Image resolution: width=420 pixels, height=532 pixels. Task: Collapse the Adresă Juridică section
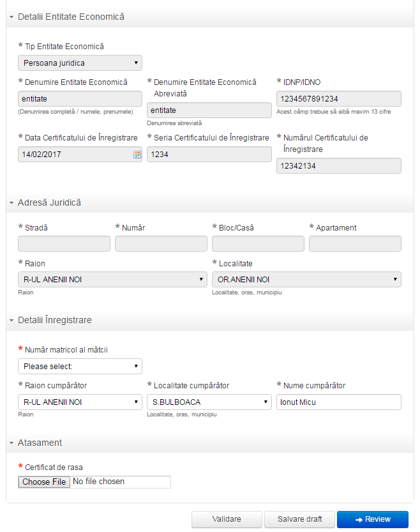pyautogui.click(x=12, y=203)
